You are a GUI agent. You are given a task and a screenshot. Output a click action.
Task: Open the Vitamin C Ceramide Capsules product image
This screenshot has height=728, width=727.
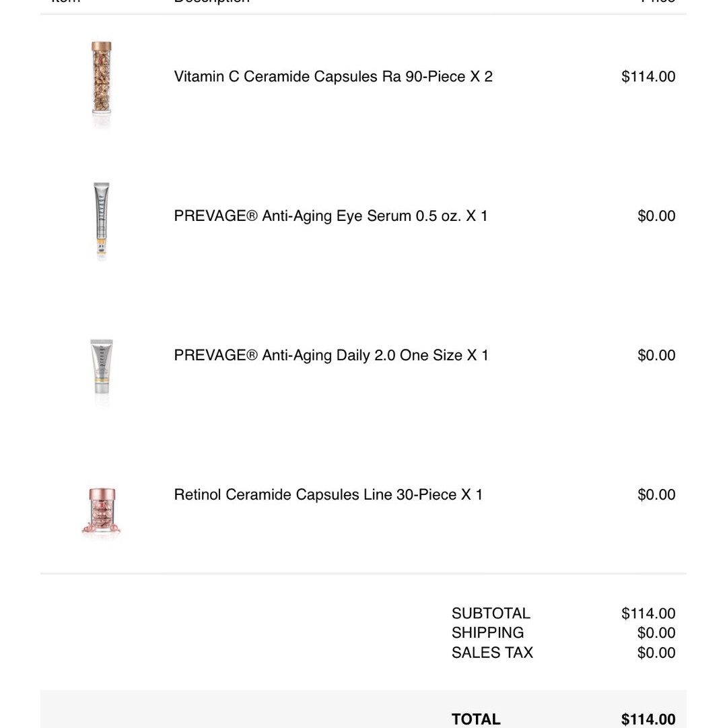pyautogui.click(x=101, y=78)
